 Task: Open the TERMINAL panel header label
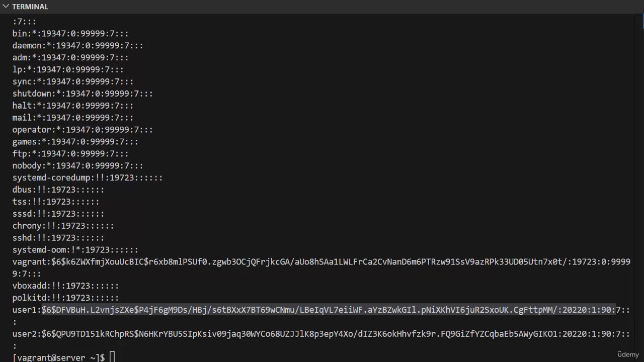click(x=30, y=7)
